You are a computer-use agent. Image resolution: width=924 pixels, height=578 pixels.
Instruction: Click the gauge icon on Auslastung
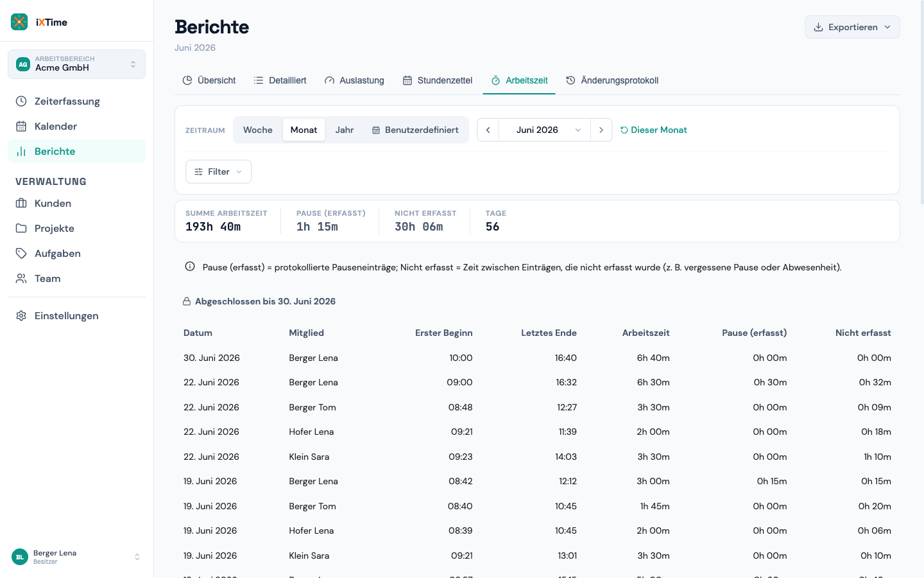click(329, 80)
